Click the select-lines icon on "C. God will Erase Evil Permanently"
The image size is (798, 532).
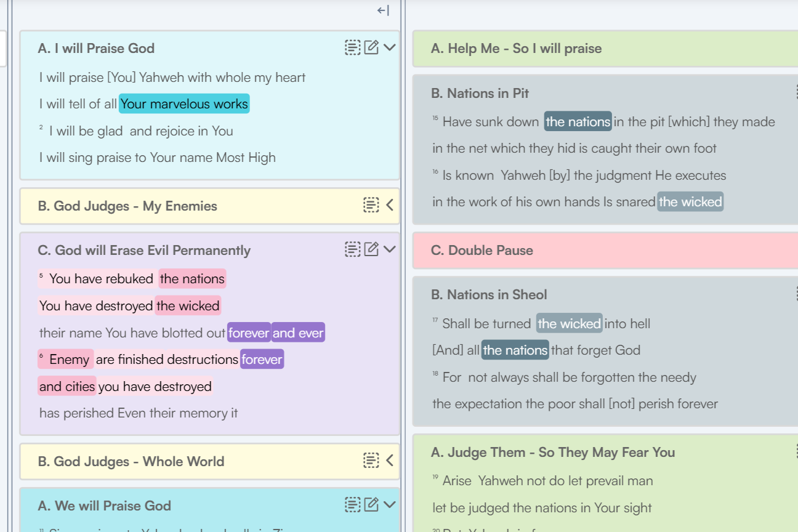352,249
